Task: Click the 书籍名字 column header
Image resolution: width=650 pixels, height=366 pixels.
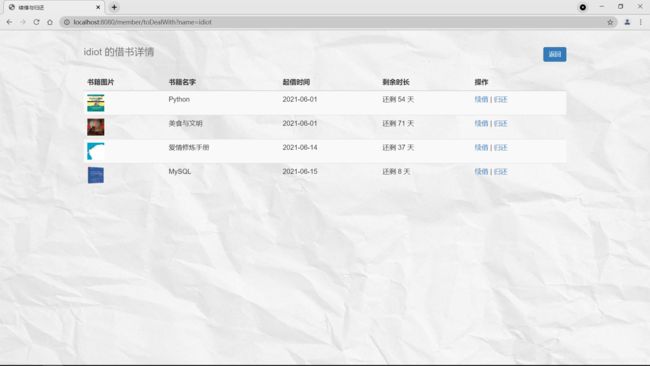Action: click(x=182, y=82)
